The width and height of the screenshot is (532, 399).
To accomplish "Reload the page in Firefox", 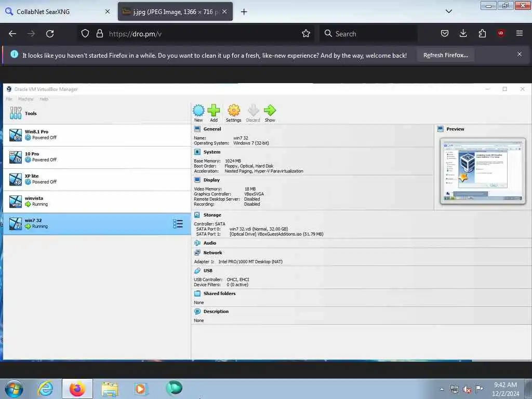I will (x=50, y=34).
